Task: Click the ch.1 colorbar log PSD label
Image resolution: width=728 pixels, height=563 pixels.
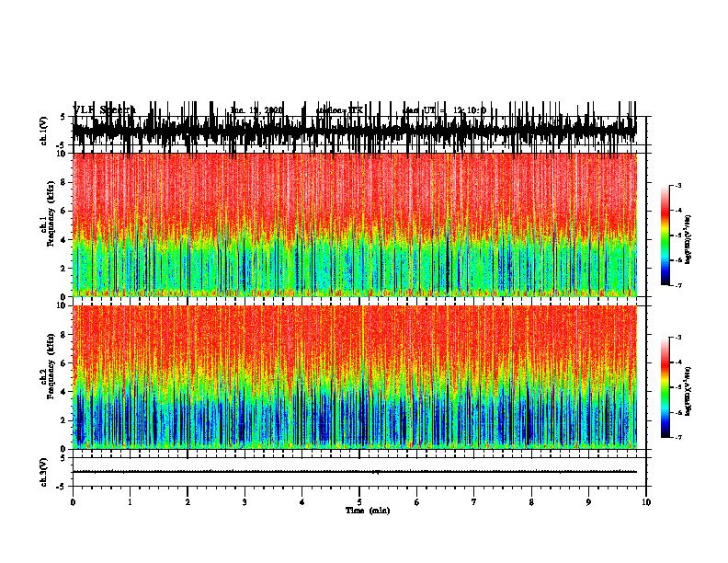Action: [688, 240]
